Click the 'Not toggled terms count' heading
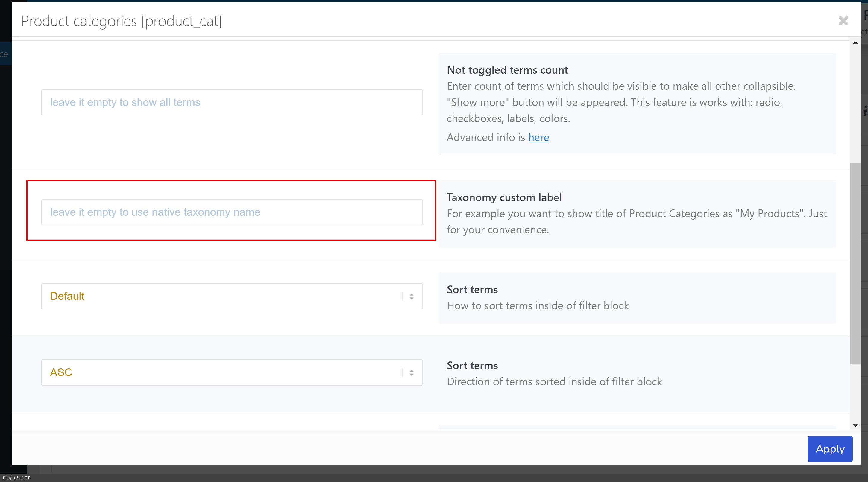Viewport: 868px width, 482px height. pos(507,70)
